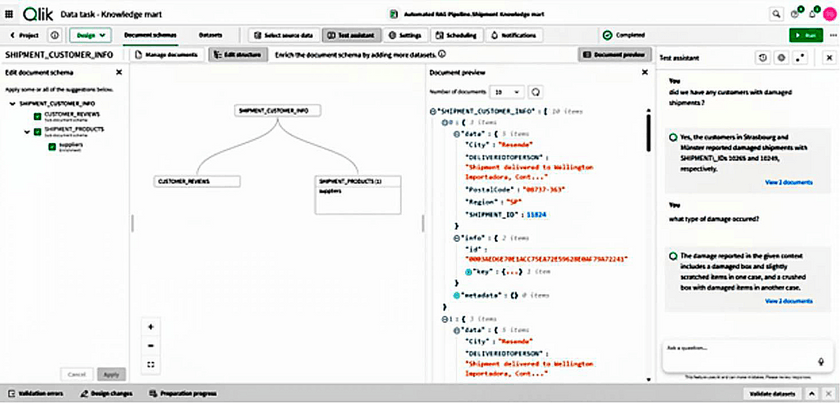Toggle CUSTOMER_REVIEWS checkbox
The image size is (840, 403).
(x=38, y=116)
